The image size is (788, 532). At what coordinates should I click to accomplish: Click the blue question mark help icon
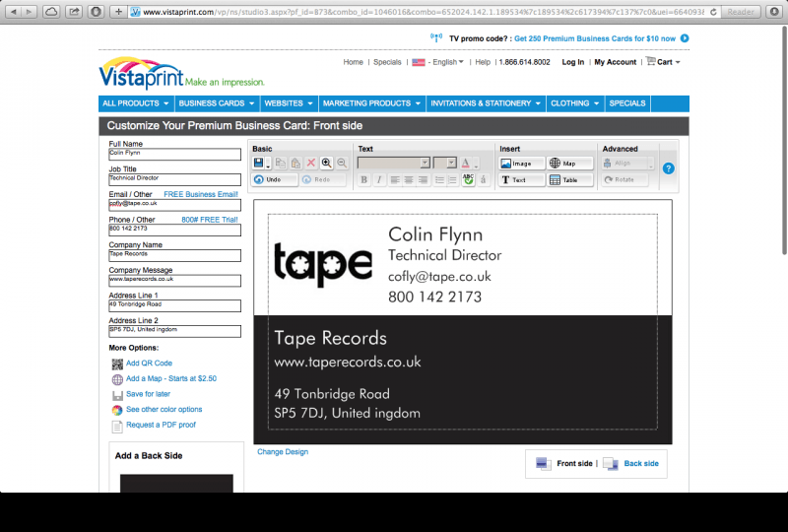coord(669,168)
